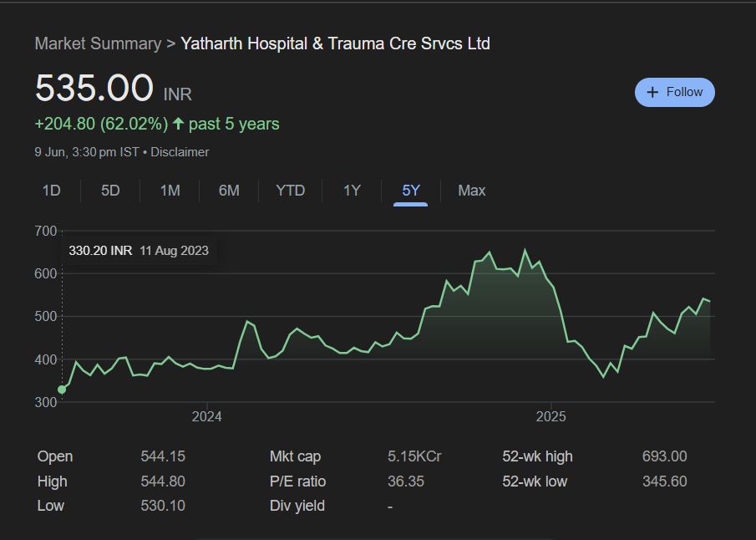
Task: Click the '>' breadcrumb separator icon
Action: 170,43
